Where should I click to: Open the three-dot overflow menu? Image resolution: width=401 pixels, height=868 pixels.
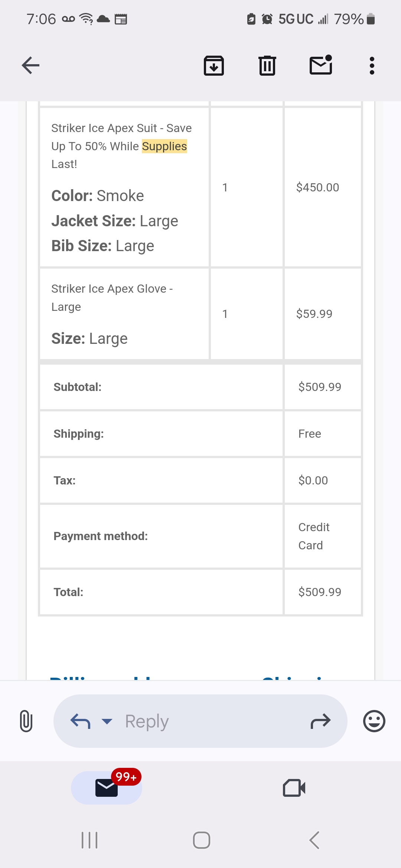[x=372, y=66]
